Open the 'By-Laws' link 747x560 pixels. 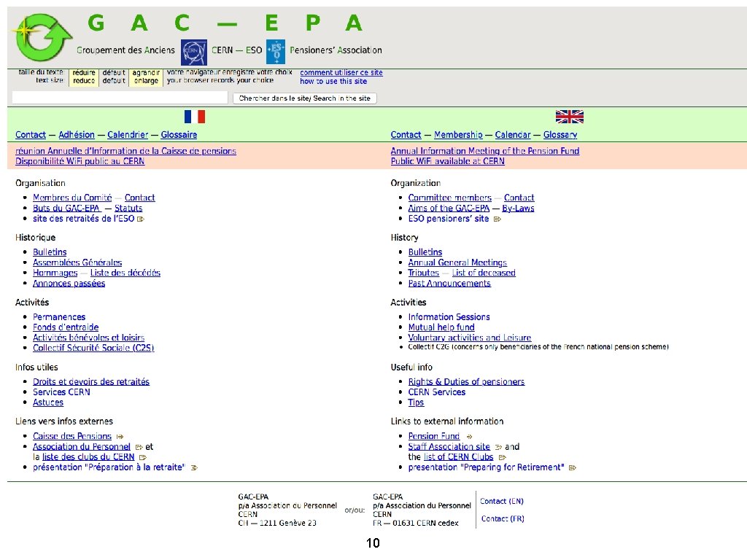(x=518, y=208)
